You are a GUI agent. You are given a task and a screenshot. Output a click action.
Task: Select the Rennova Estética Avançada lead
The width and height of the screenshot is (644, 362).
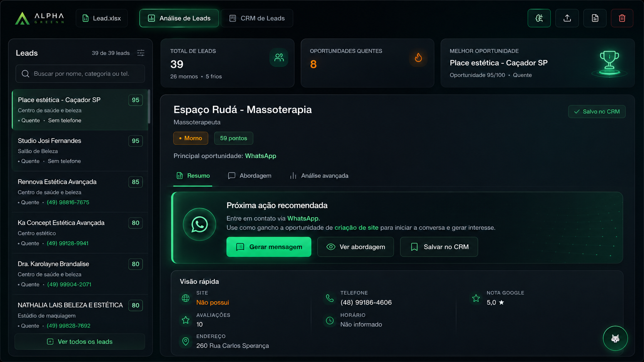click(x=80, y=192)
